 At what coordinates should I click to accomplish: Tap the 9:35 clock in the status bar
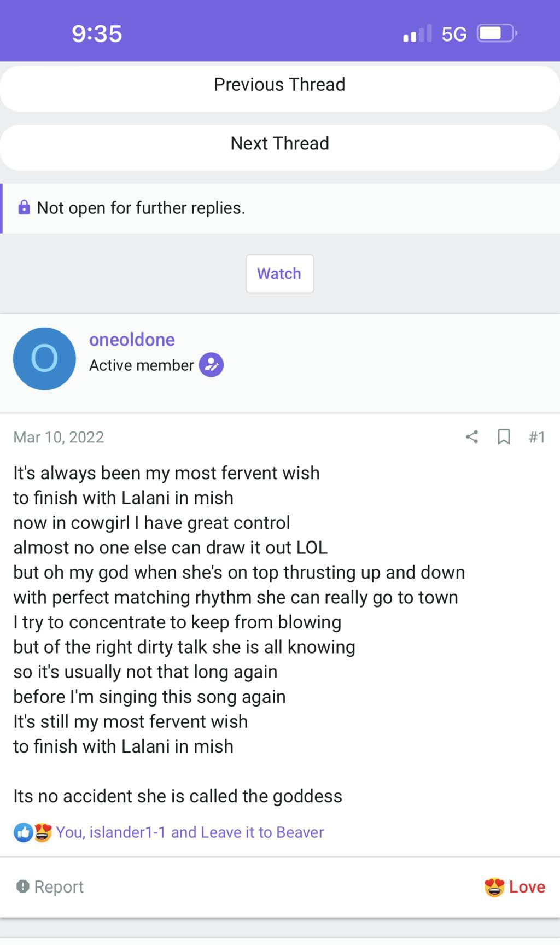[x=97, y=34]
